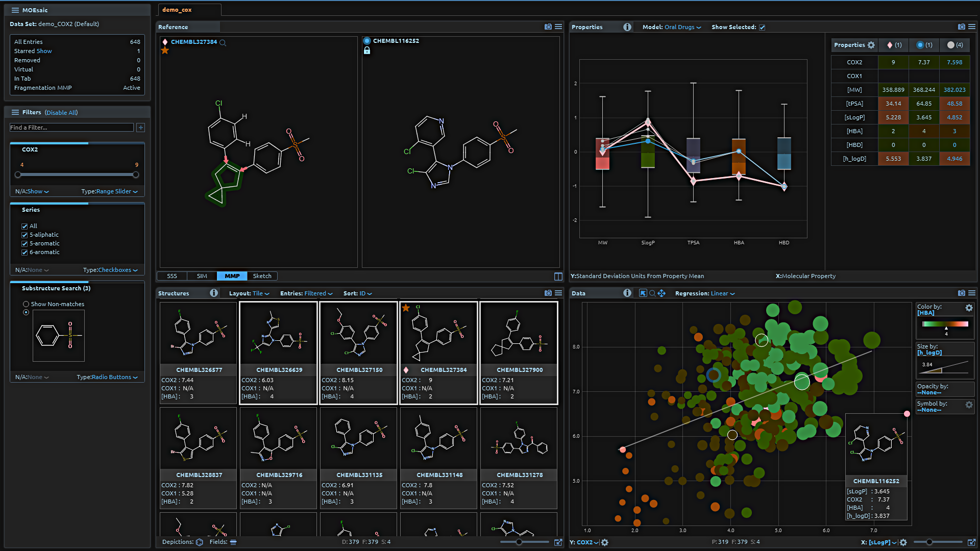Screen dimensions: 980x551
Task: Open X axis settings gear
Action: (903, 542)
